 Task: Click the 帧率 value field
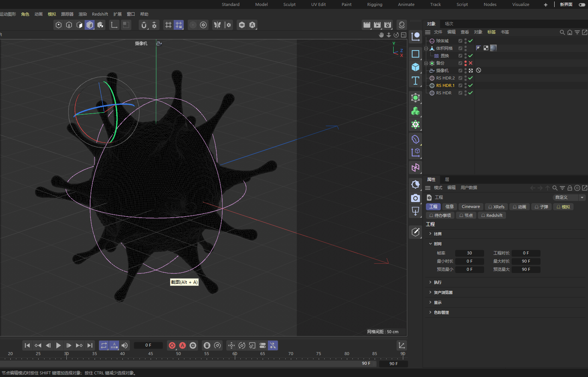(469, 253)
